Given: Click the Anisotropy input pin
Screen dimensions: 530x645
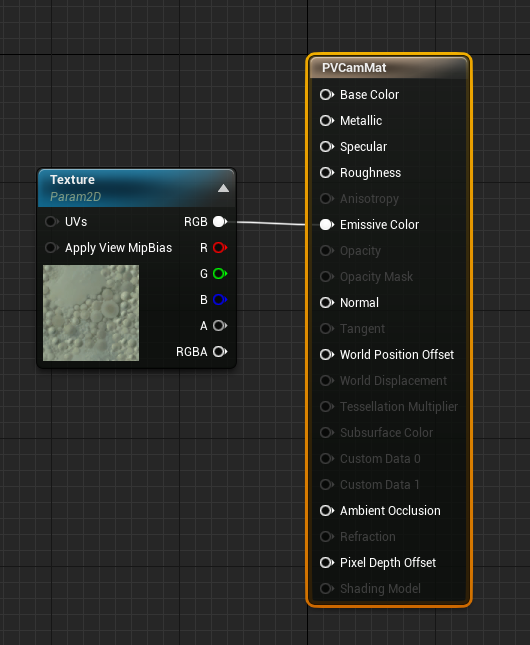Looking at the screenshot, I should coord(327,199).
